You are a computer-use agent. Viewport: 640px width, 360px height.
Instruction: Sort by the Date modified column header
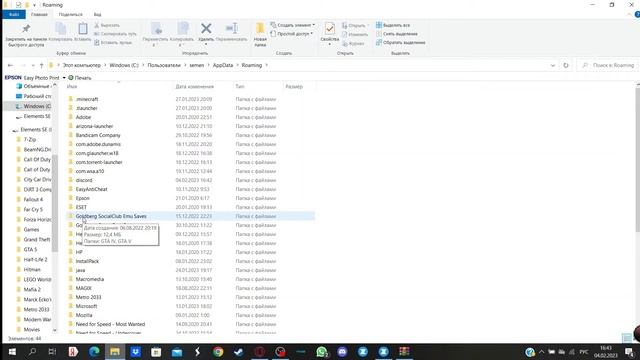pos(195,87)
